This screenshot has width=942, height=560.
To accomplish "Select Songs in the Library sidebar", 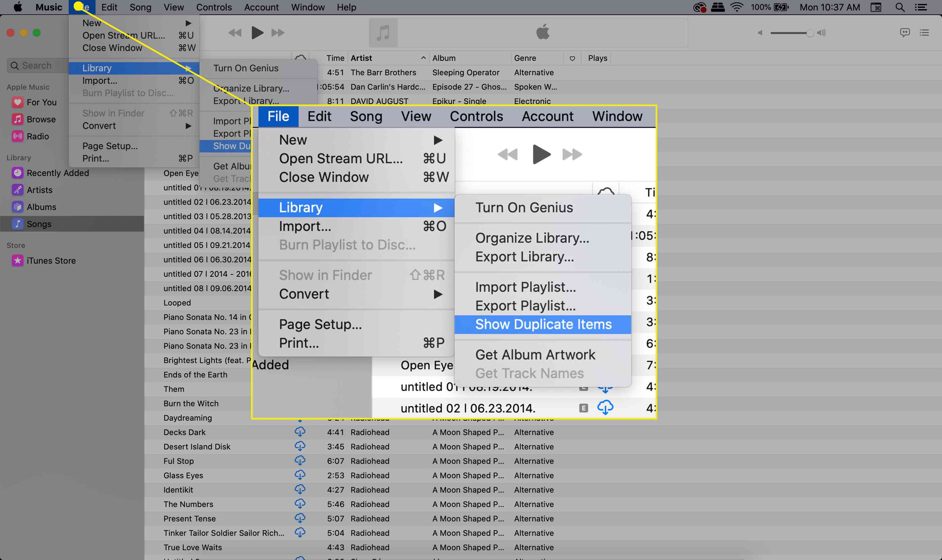I will point(72,224).
